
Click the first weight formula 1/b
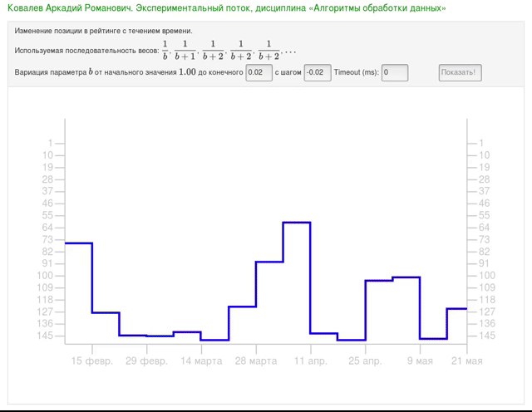(165, 50)
